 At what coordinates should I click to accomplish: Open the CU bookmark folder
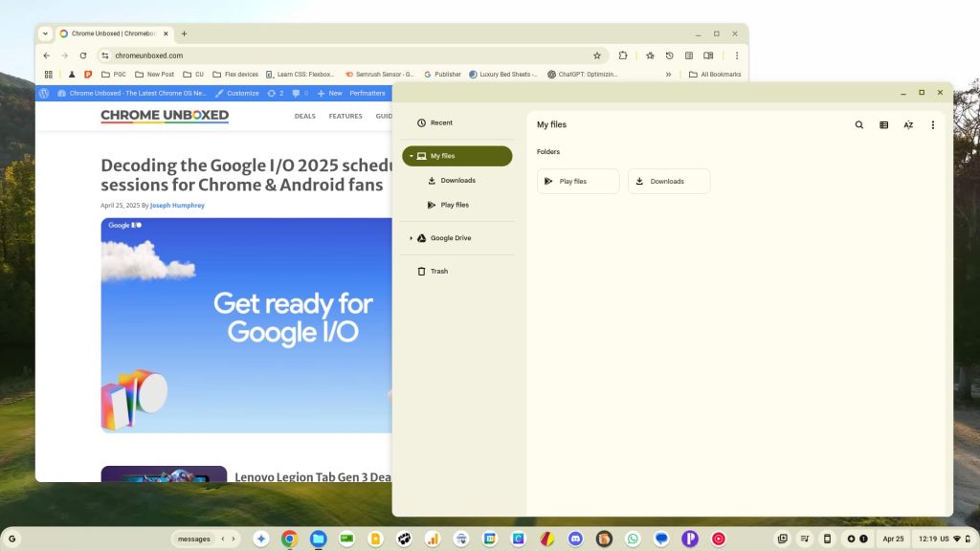point(193,75)
